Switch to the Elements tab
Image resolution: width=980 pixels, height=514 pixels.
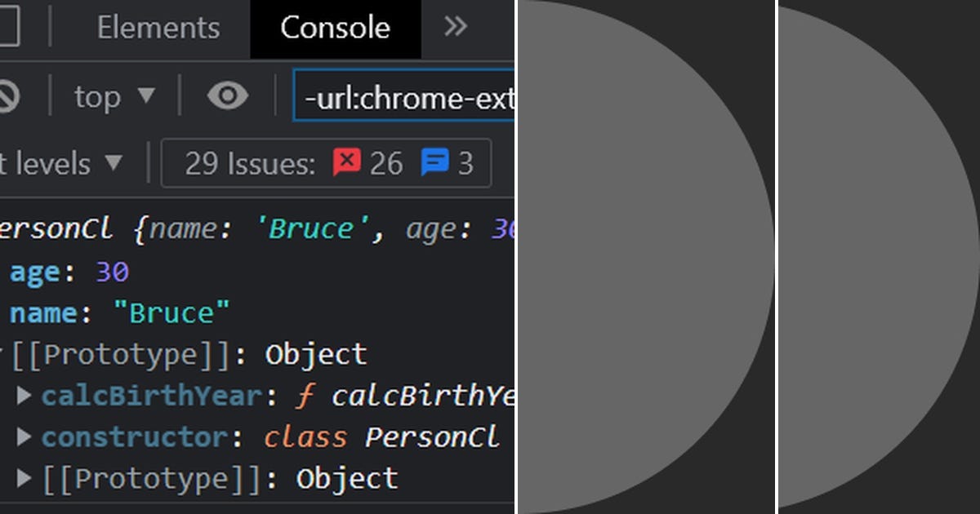[x=158, y=27]
